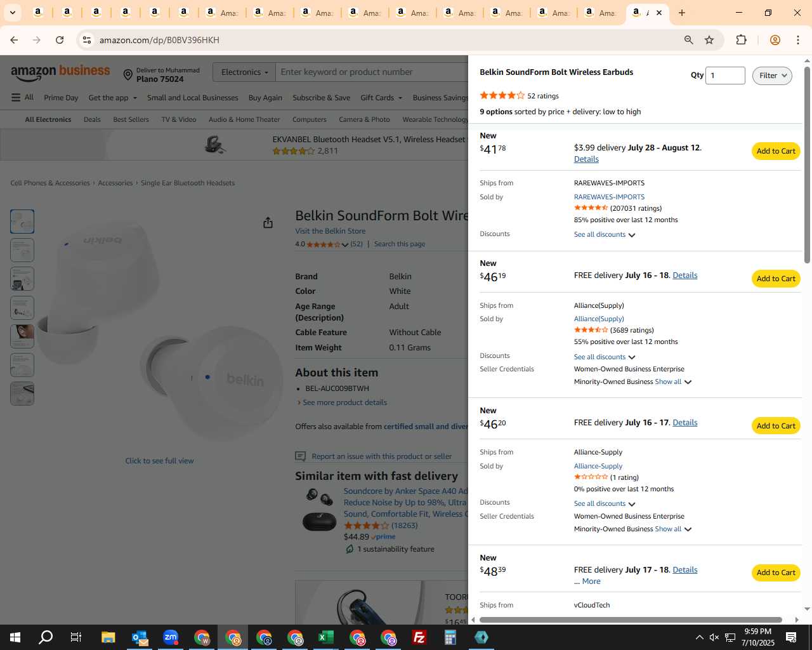Select the earbud-in-ear product thumbnail

tap(22, 336)
